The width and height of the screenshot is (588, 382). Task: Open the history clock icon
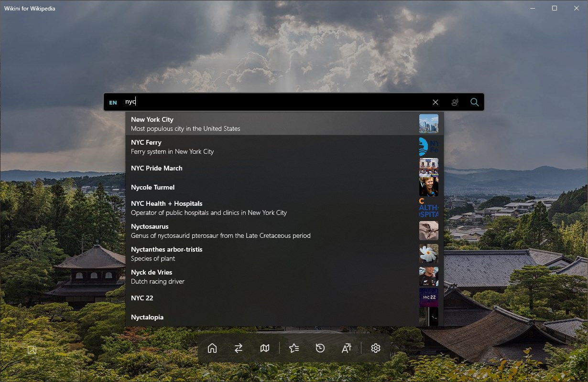[x=320, y=348]
